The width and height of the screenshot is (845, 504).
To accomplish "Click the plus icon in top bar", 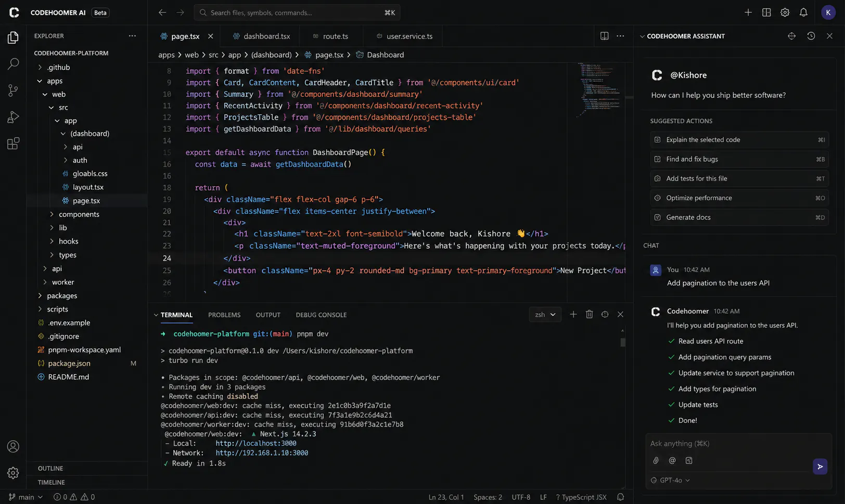I will pyautogui.click(x=748, y=12).
